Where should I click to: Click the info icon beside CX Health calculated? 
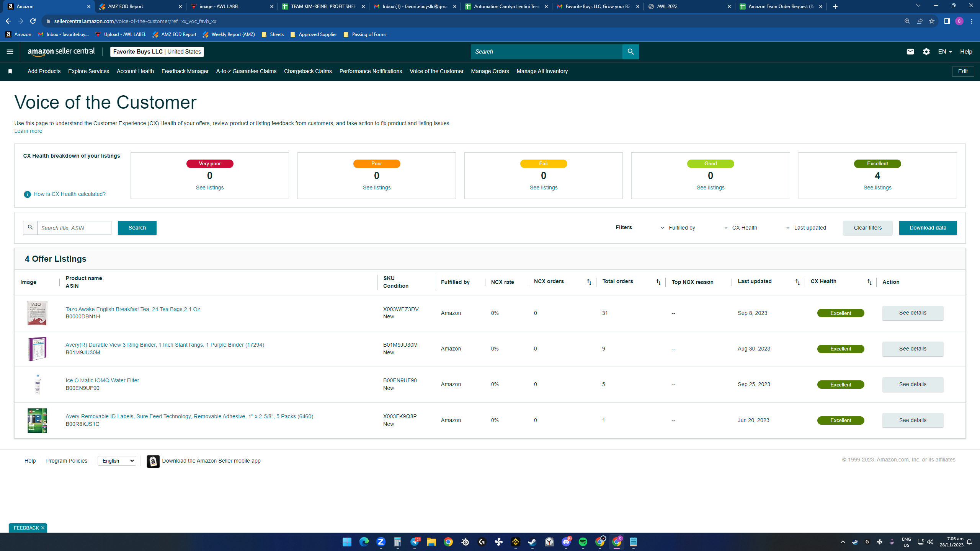click(x=27, y=194)
